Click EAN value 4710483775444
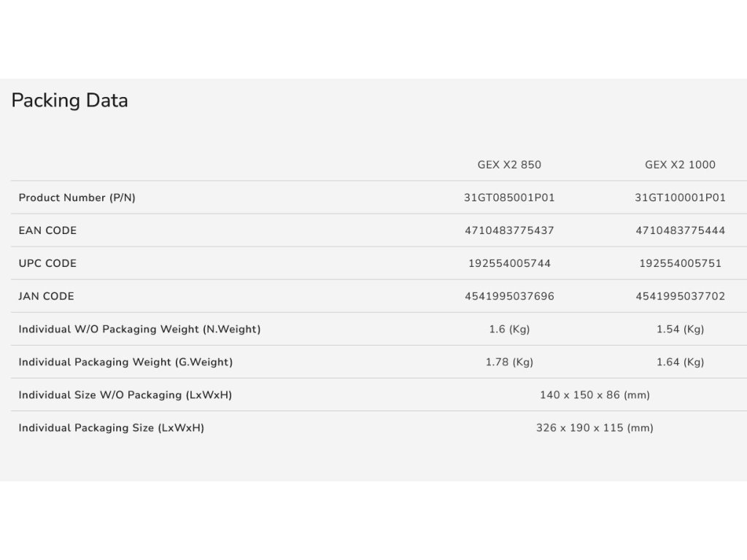The width and height of the screenshot is (747, 560). [x=680, y=230]
